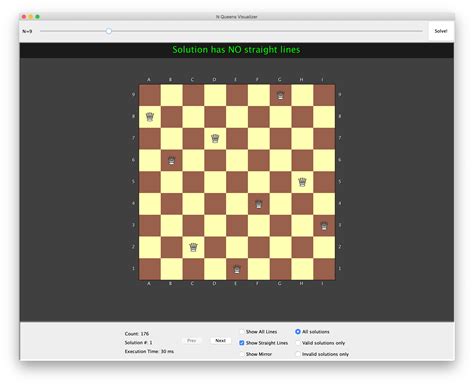Click the queen on square G9
The width and height of the screenshot is (474, 386).
point(281,96)
